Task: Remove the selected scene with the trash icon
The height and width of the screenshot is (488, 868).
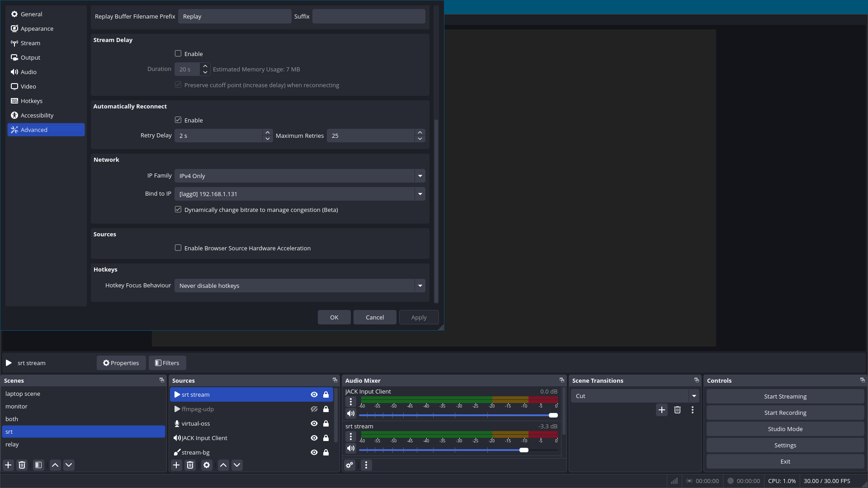Action: [22, 465]
